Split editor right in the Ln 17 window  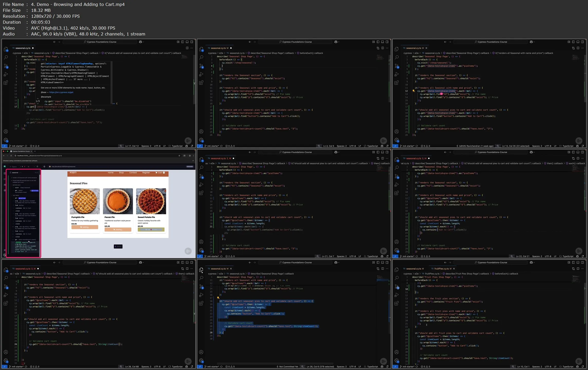(187, 48)
